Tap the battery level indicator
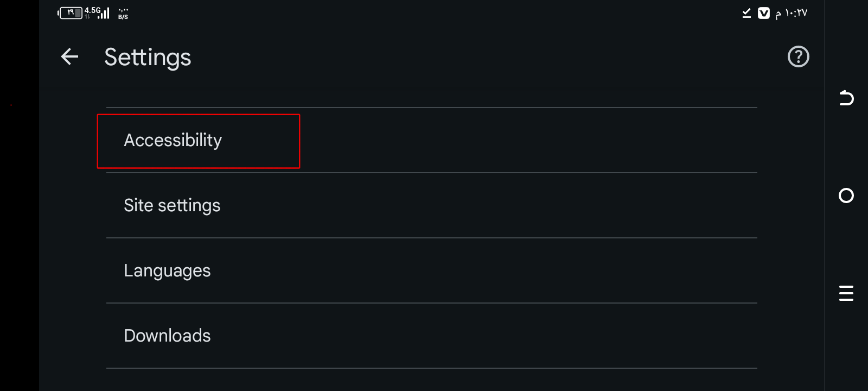 [x=71, y=12]
